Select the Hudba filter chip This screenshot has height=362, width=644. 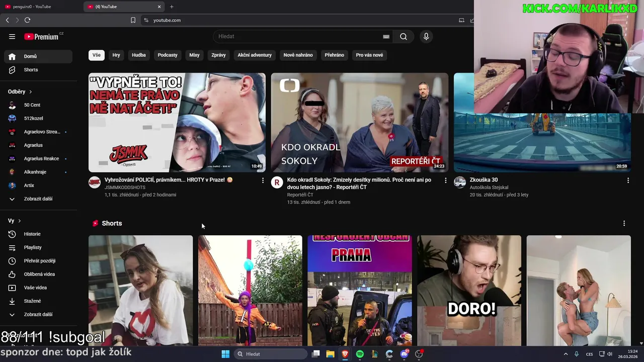pos(139,55)
